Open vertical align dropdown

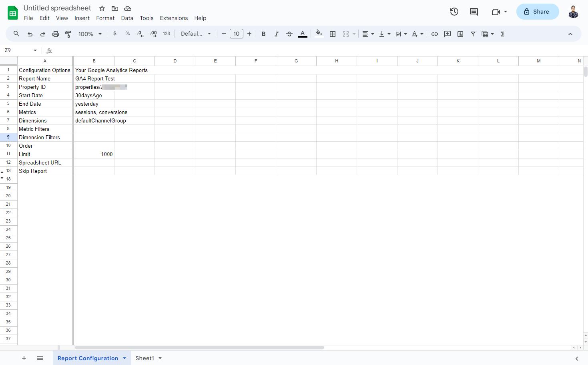coord(385,34)
